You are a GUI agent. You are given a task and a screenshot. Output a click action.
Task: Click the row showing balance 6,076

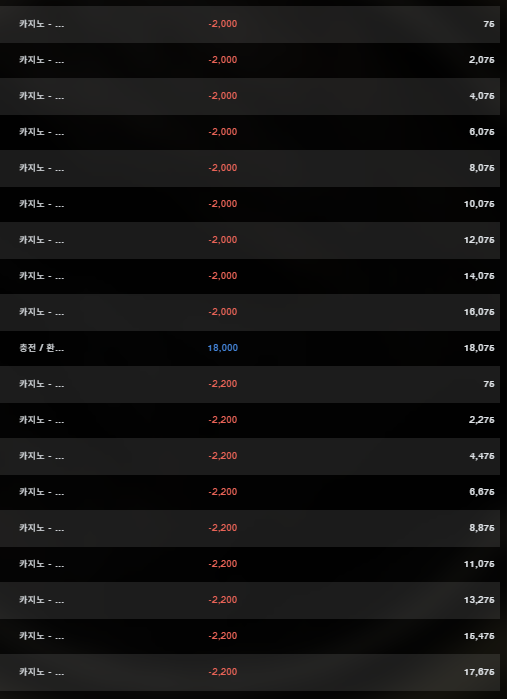pyautogui.click(x=250, y=132)
